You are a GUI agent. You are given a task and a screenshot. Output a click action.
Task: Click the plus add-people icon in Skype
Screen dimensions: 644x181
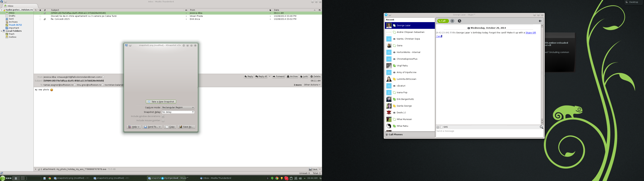452,21
